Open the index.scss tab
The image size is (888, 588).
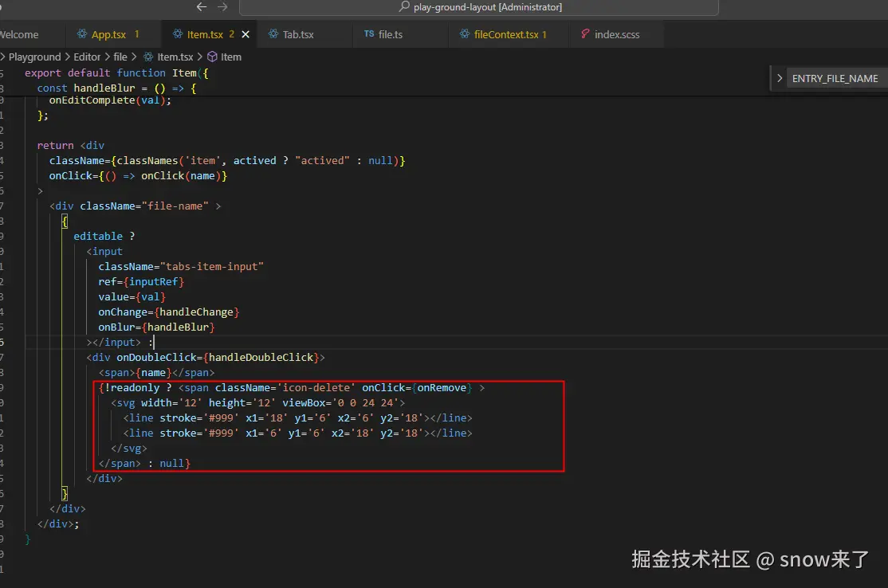(x=617, y=34)
